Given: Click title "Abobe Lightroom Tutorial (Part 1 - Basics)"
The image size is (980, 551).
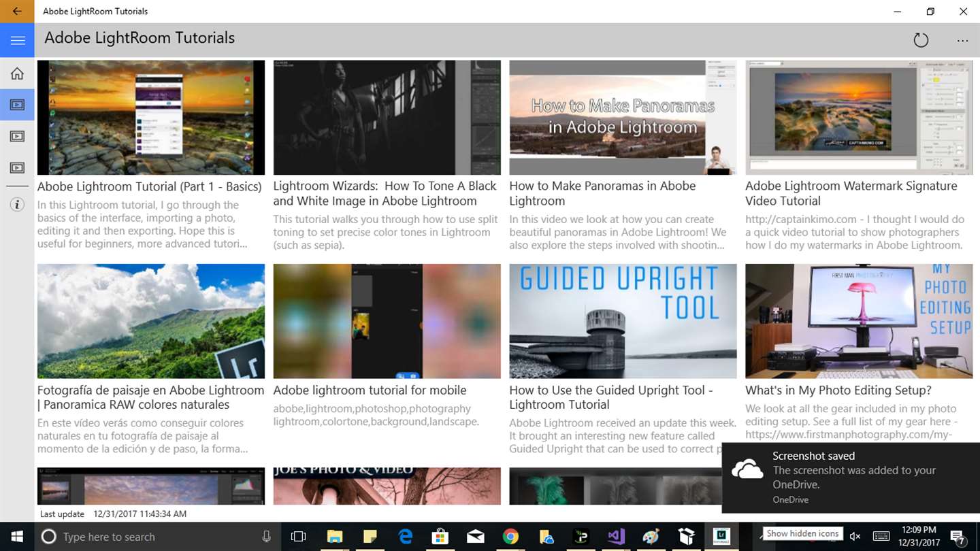Looking at the screenshot, I should coord(150,186).
